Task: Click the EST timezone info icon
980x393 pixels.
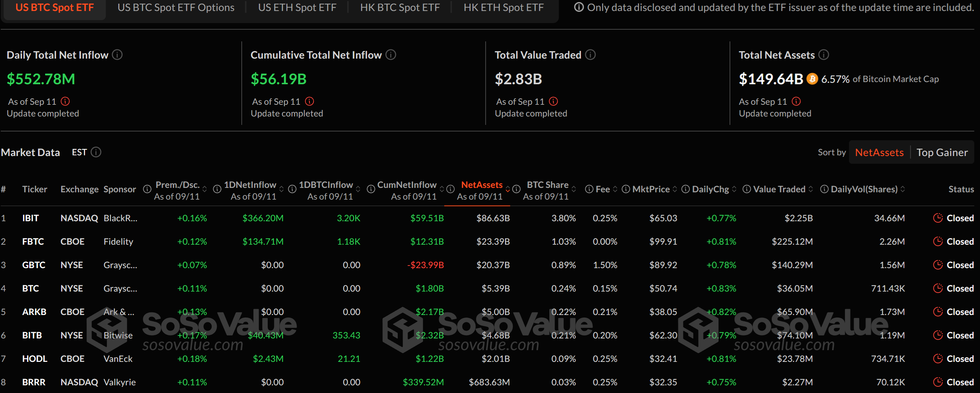Action: pyautogui.click(x=96, y=152)
